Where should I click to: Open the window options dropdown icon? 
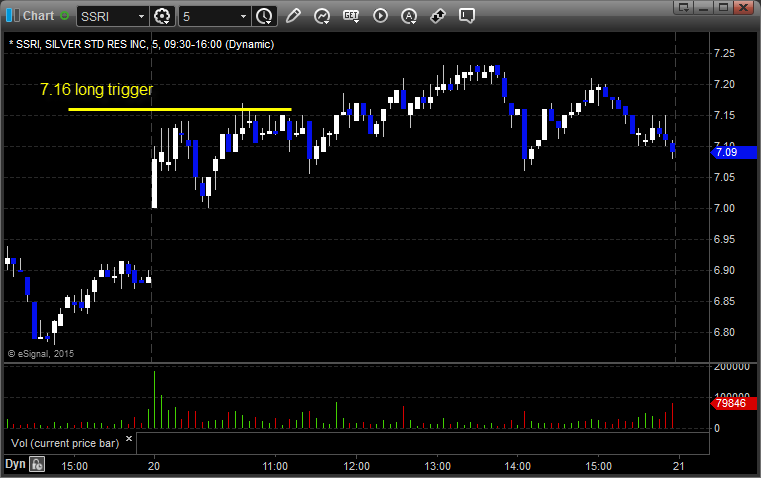[x=683, y=7]
